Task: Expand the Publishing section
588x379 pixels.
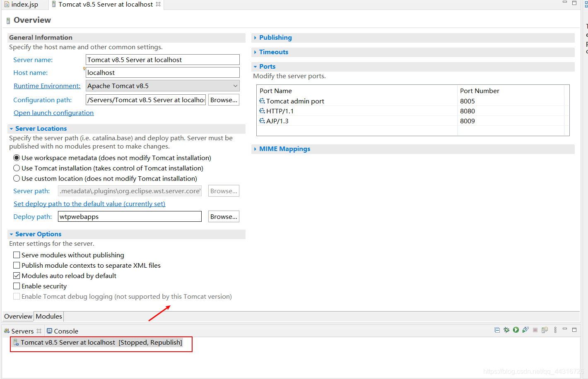Action: [x=255, y=38]
